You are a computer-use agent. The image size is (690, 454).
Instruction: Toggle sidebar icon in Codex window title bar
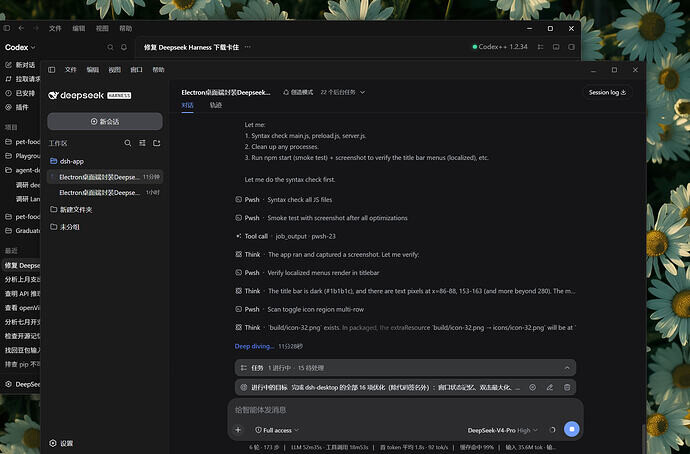7,28
